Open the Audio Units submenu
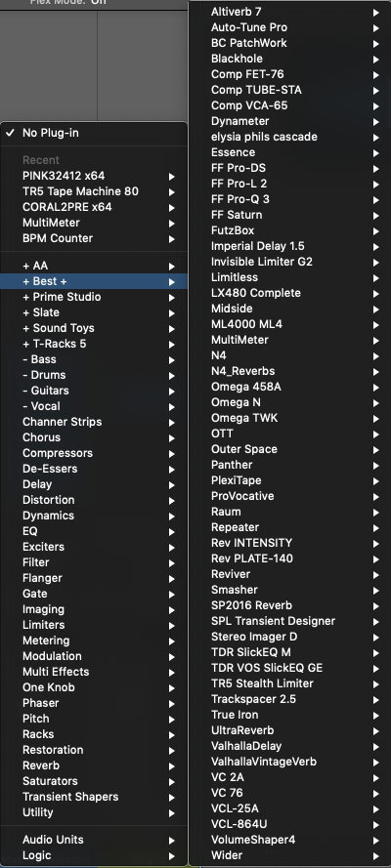This screenshot has height=868, width=391. pos(94,840)
